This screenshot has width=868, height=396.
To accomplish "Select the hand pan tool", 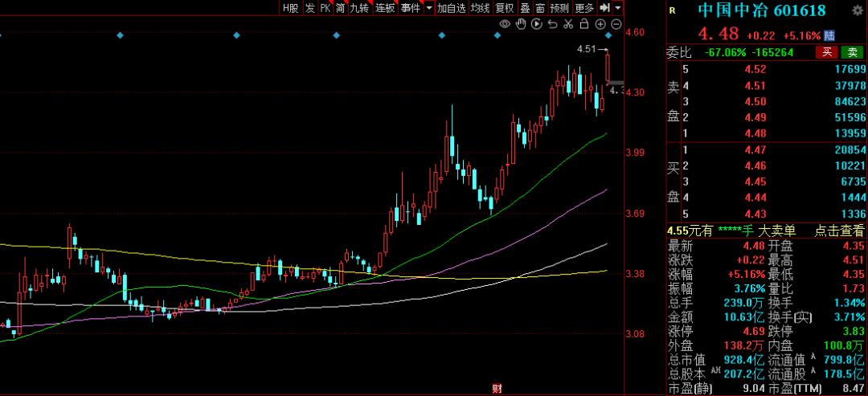I will [x=520, y=24].
